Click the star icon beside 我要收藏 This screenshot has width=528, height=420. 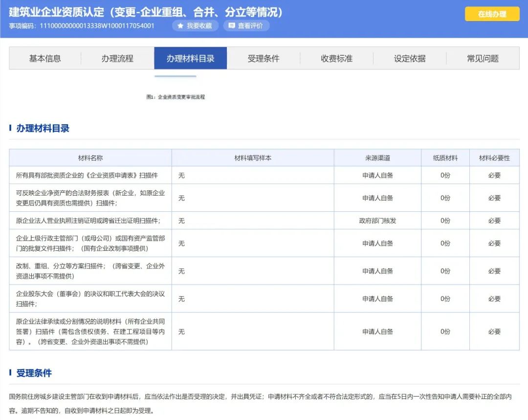[x=180, y=25]
